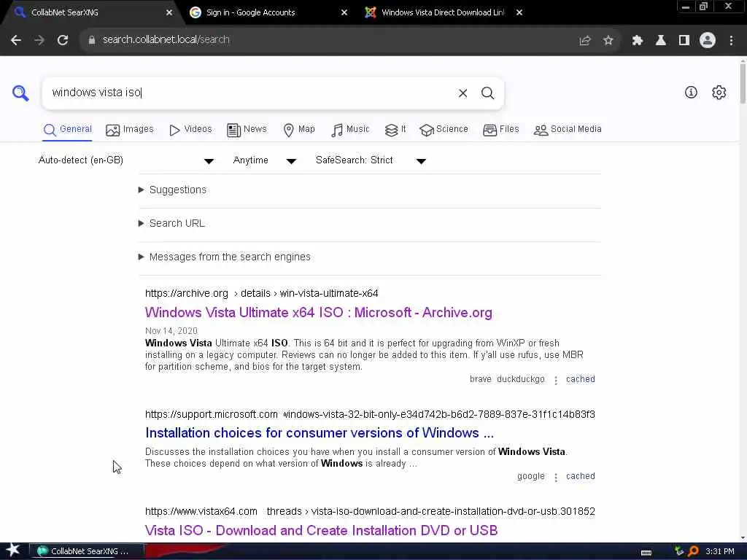The image size is (747, 560).
Task: Open the Anytime time range dropdown
Action: pyautogui.click(x=265, y=160)
